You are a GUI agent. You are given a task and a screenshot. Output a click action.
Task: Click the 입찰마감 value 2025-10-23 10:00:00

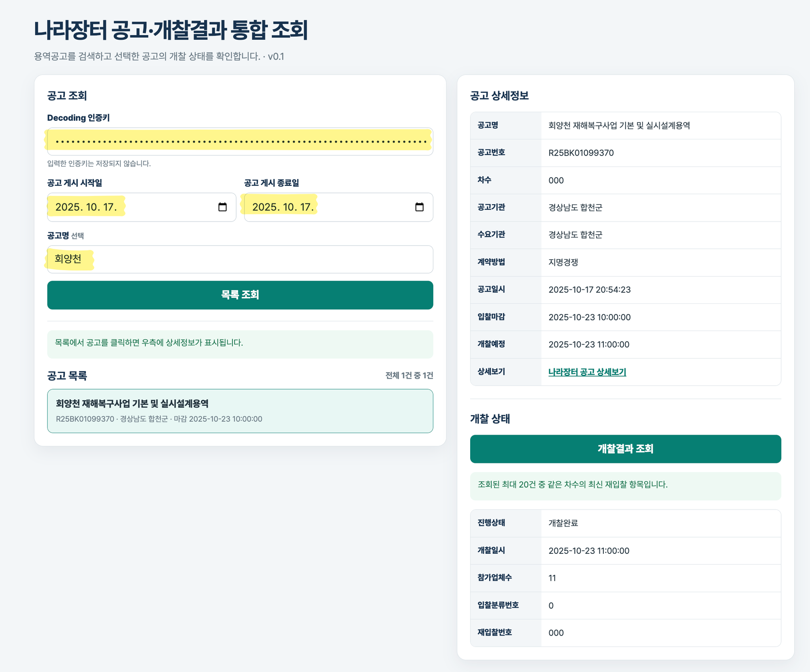[x=590, y=317]
